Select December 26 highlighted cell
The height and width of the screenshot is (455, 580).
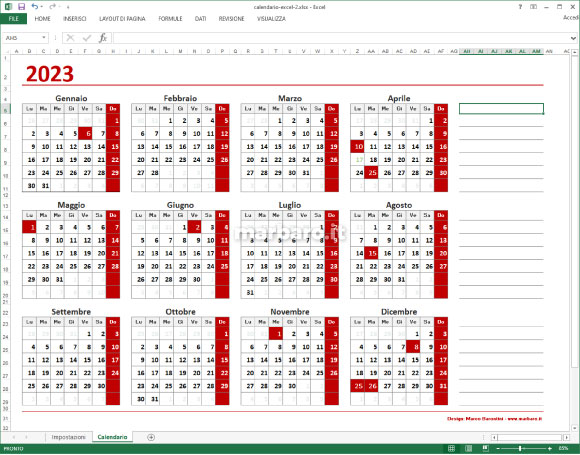click(371, 386)
